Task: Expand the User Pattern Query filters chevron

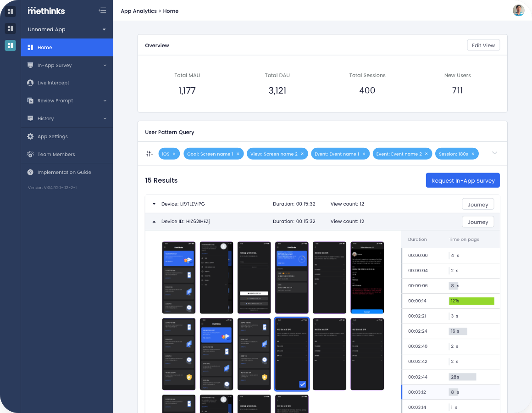Action: click(x=495, y=153)
